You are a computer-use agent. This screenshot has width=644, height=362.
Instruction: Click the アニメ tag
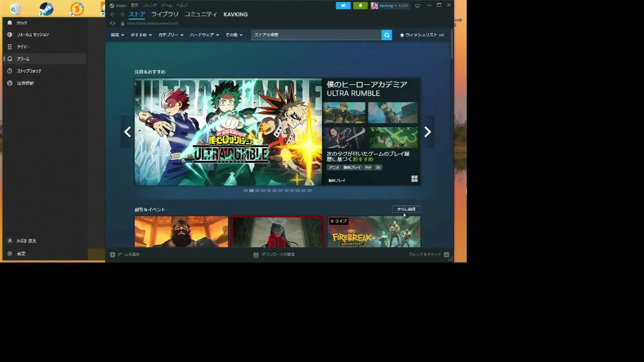tap(334, 167)
